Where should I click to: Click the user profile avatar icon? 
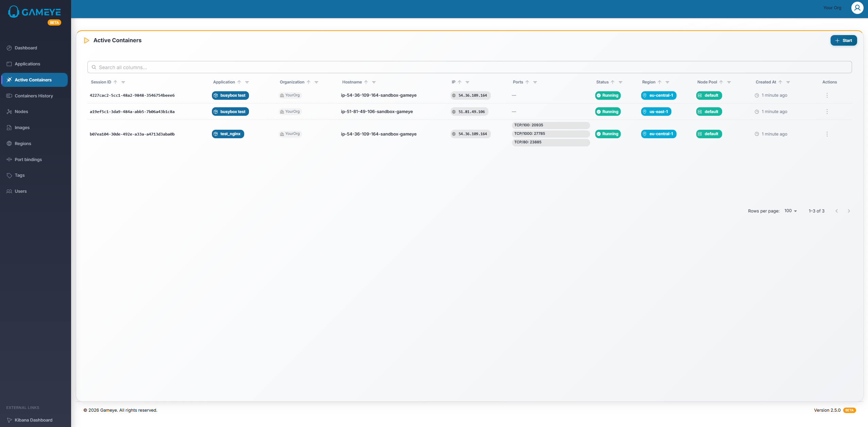tap(857, 8)
